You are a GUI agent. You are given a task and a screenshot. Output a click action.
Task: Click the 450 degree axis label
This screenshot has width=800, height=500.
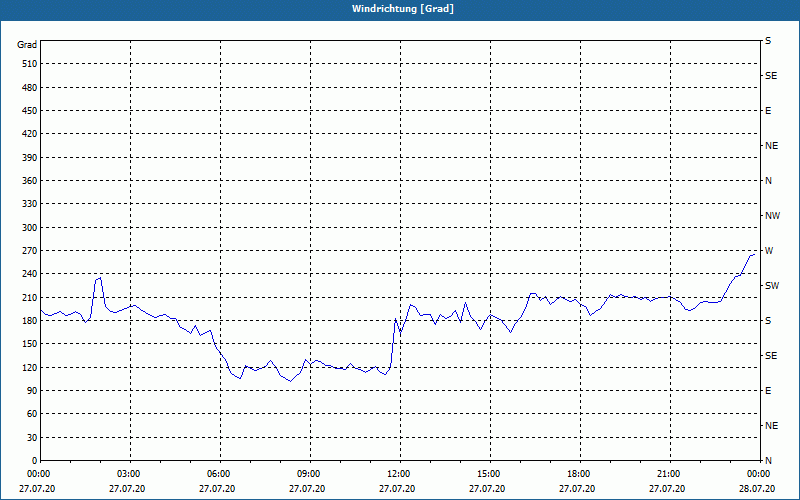point(30,111)
